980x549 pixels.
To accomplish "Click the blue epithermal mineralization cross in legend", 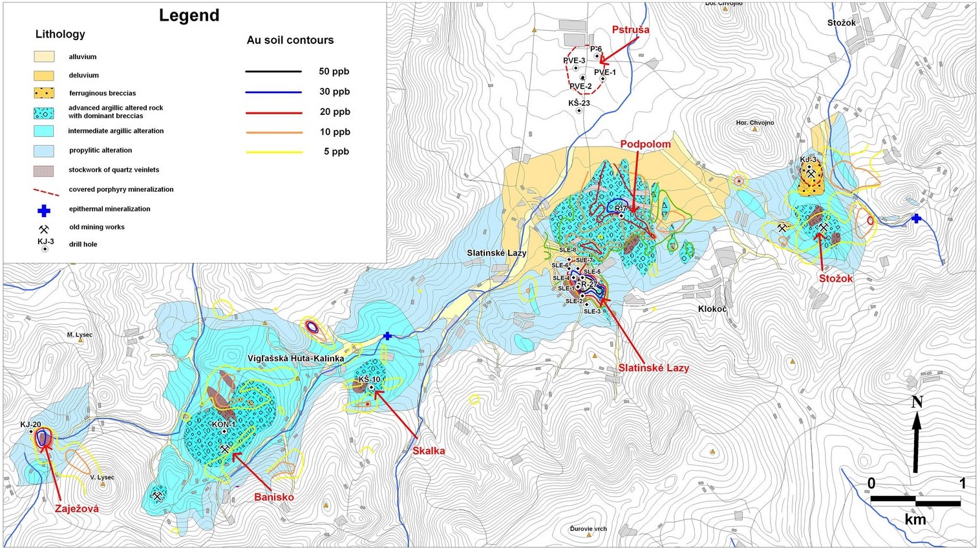I will [44, 211].
